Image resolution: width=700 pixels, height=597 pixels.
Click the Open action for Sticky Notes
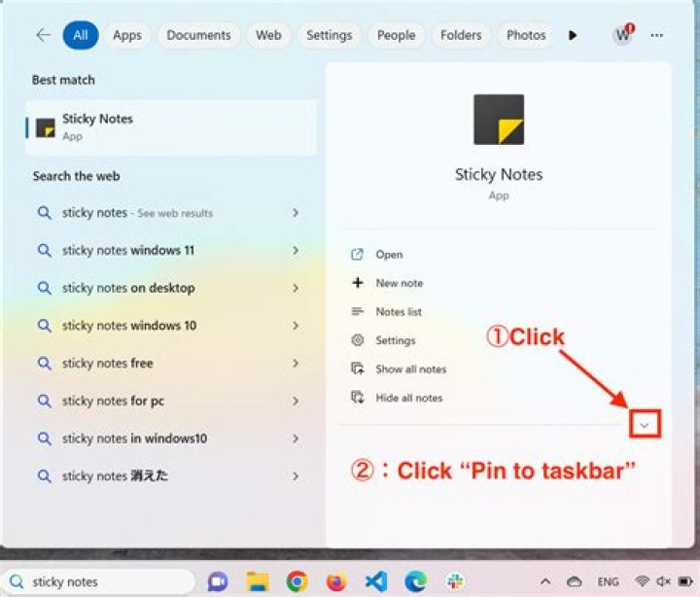tap(389, 255)
